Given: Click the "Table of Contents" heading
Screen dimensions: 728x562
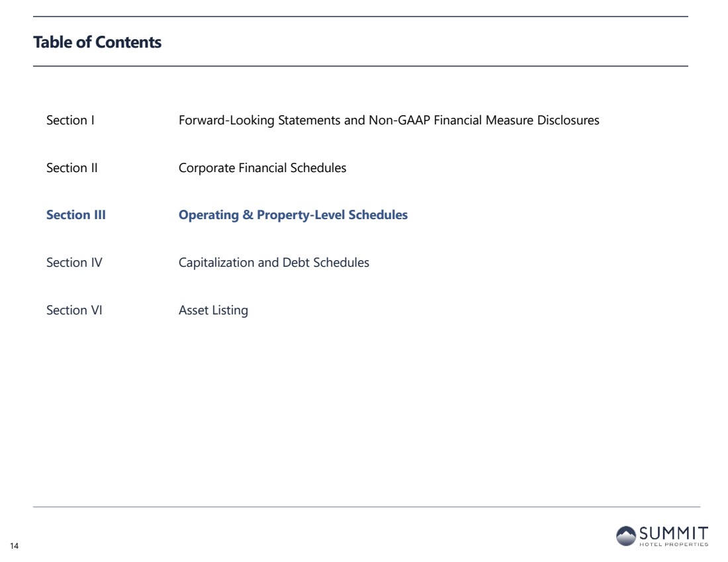Looking at the screenshot, I should 97,42.
